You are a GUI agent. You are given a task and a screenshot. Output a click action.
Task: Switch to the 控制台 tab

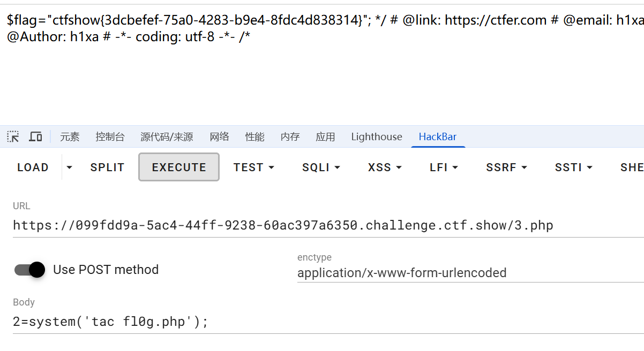pyautogui.click(x=110, y=137)
